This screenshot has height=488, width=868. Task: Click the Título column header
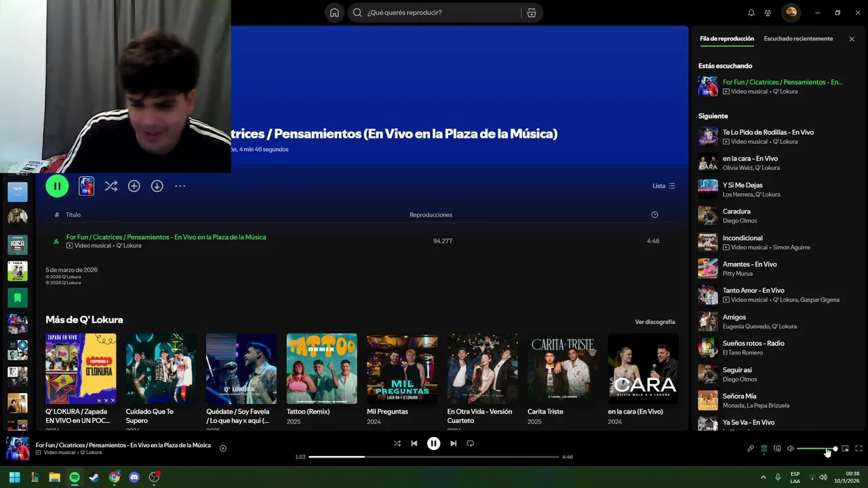point(73,215)
